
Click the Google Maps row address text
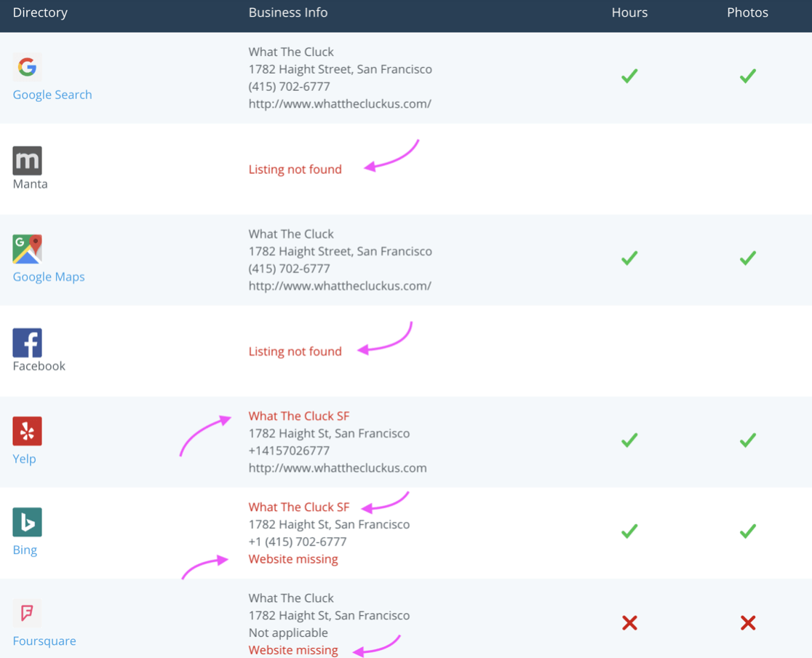[341, 251]
